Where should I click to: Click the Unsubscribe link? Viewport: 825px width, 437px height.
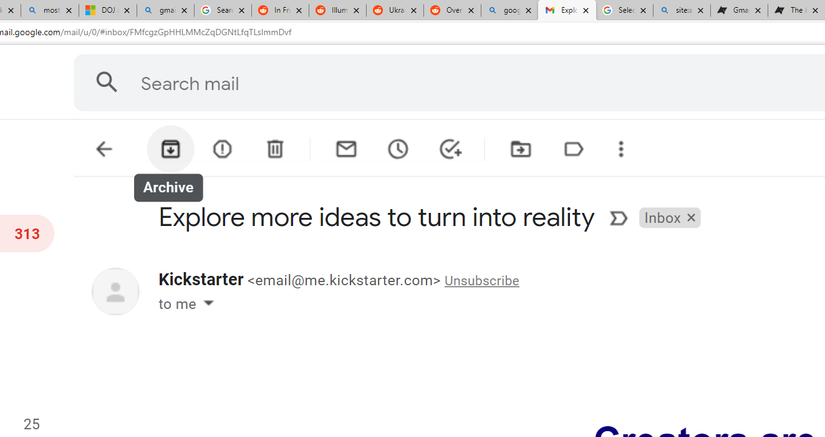pyautogui.click(x=482, y=281)
